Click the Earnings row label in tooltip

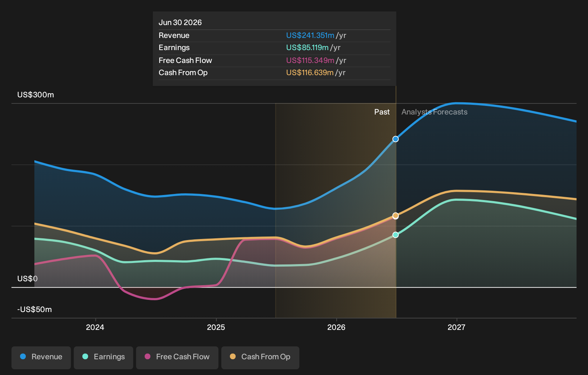point(174,48)
